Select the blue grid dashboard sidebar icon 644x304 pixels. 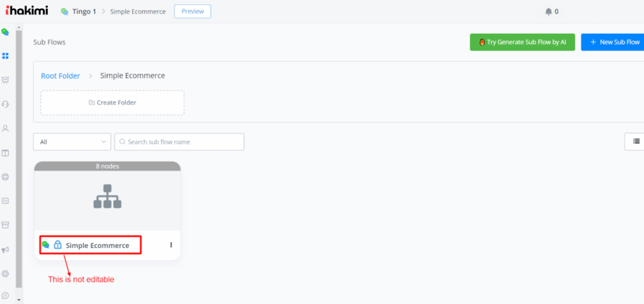tap(6, 56)
